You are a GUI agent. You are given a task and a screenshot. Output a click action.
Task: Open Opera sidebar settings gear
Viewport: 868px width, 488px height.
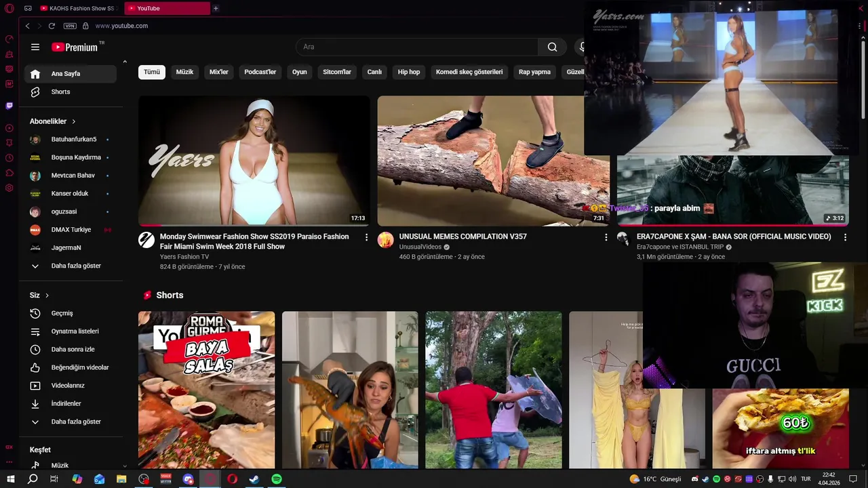click(9, 188)
